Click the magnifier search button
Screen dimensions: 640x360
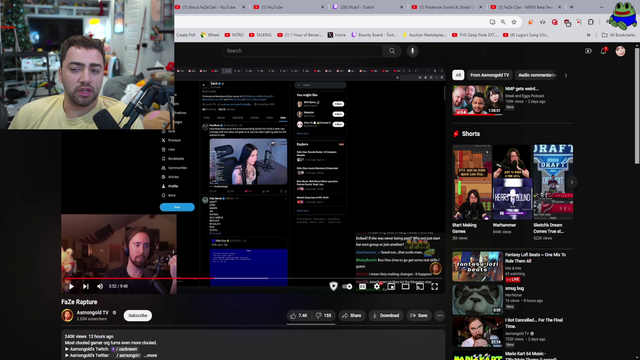(x=392, y=51)
